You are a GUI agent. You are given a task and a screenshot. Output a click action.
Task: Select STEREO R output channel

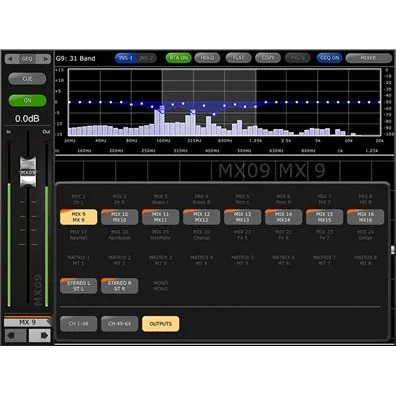tap(119, 286)
